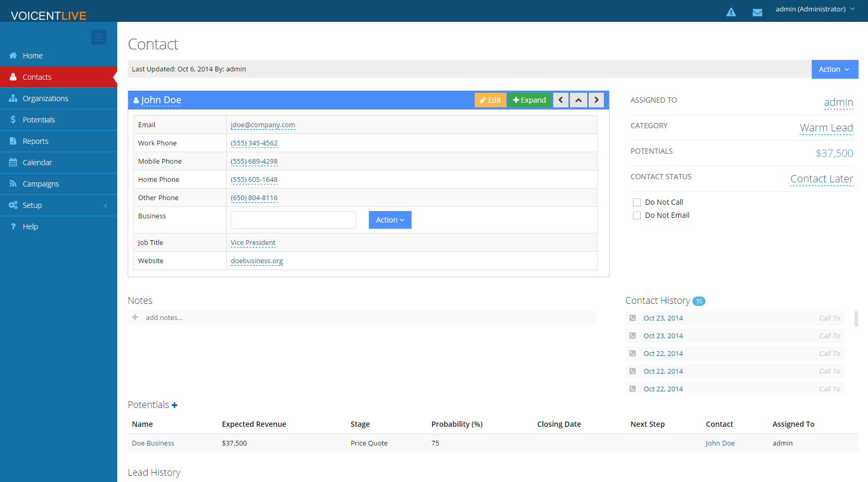Open the Business field Action dropdown
This screenshot has width=868, height=482.
click(390, 220)
